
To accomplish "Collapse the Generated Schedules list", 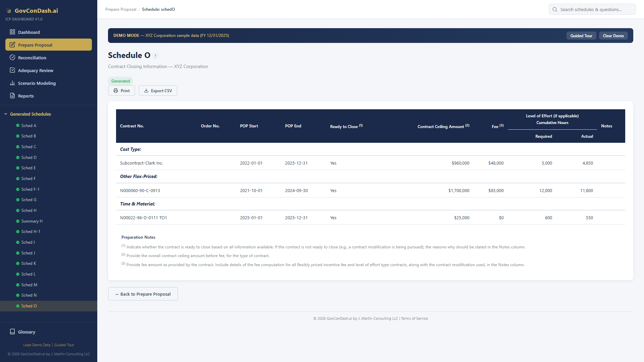I will coord(6,114).
